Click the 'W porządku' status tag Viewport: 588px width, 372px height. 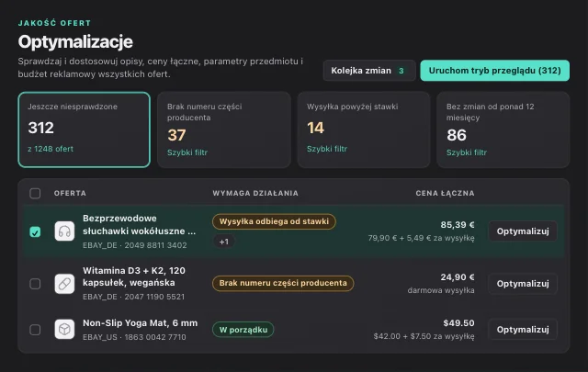pyautogui.click(x=243, y=330)
